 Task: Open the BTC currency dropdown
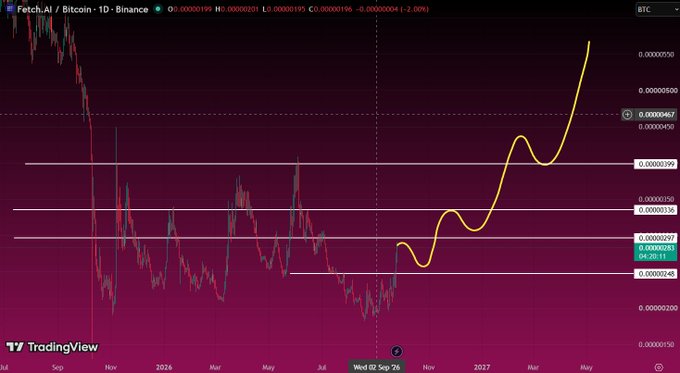(x=657, y=9)
